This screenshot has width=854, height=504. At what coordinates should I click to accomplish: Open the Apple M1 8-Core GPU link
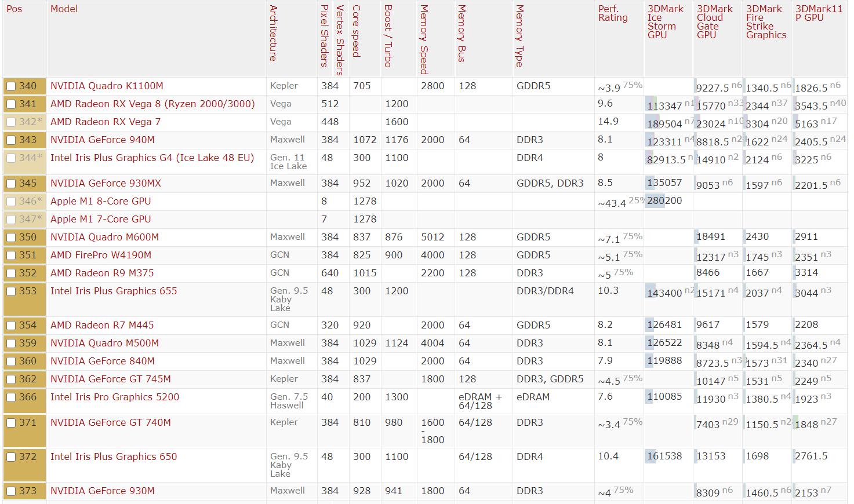[100, 201]
